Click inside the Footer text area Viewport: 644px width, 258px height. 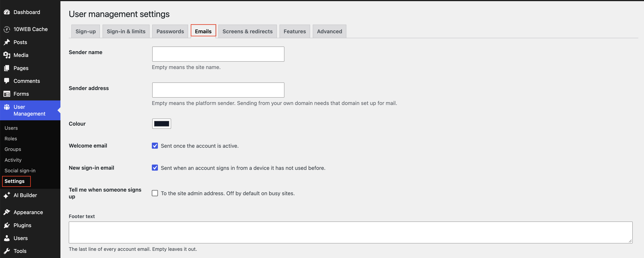[x=351, y=232]
